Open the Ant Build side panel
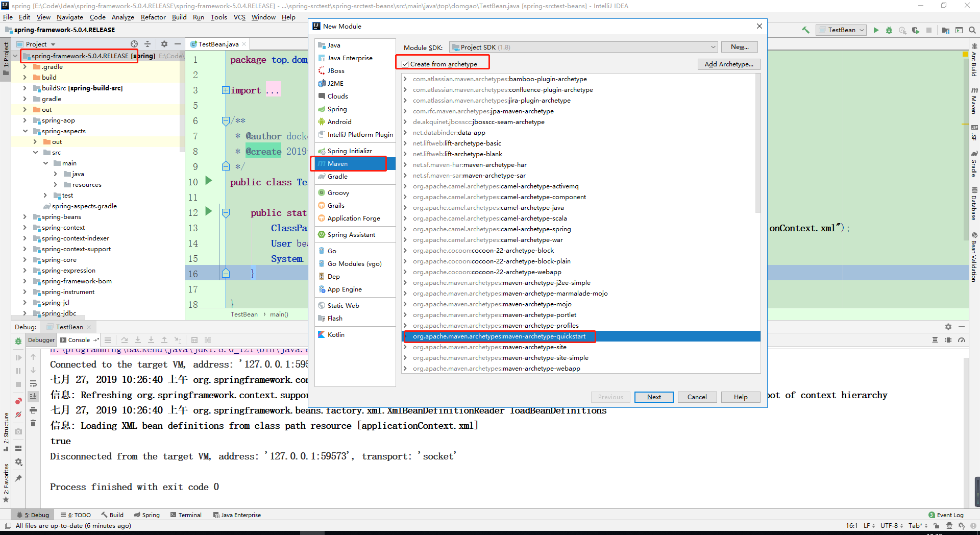Viewport: 980px width, 535px height. [974, 59]
